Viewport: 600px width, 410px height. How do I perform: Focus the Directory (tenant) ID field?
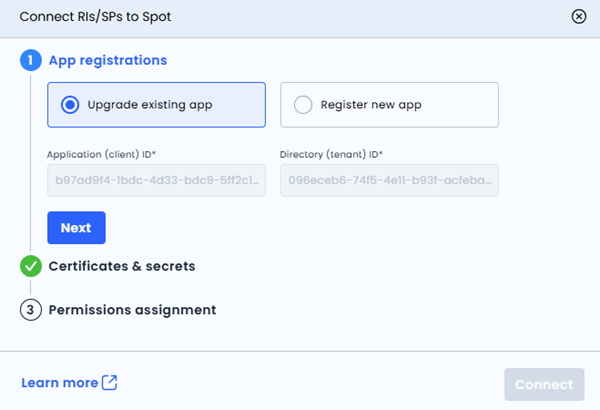pos(389,181)
